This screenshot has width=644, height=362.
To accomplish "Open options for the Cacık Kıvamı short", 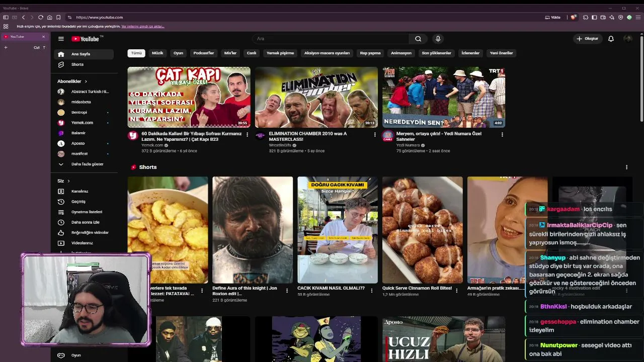I will (x=372, y=290).
